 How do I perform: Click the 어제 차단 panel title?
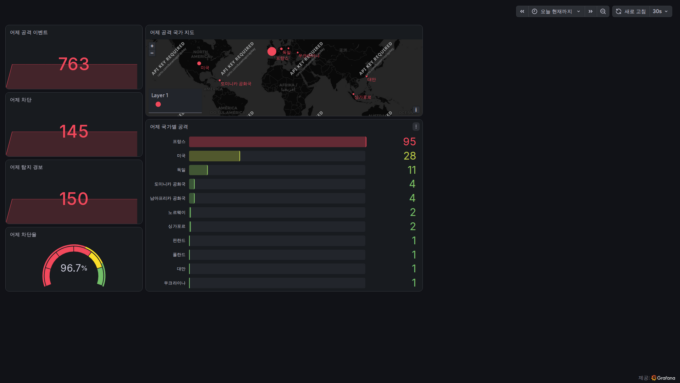[x=20, y=100]
